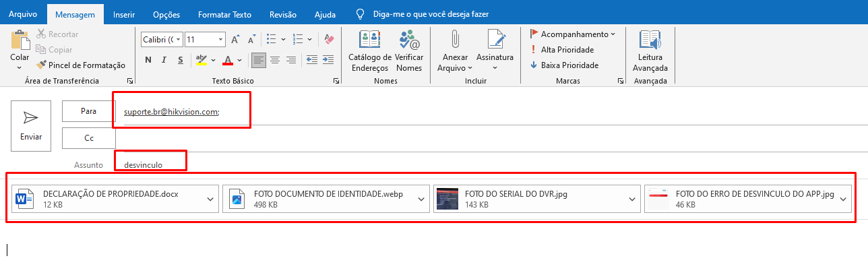This screenshot has height=279, width=868.
Task: Mark message as Alta Prioridade
Action: pyautogui.click(x=562, y=50)
